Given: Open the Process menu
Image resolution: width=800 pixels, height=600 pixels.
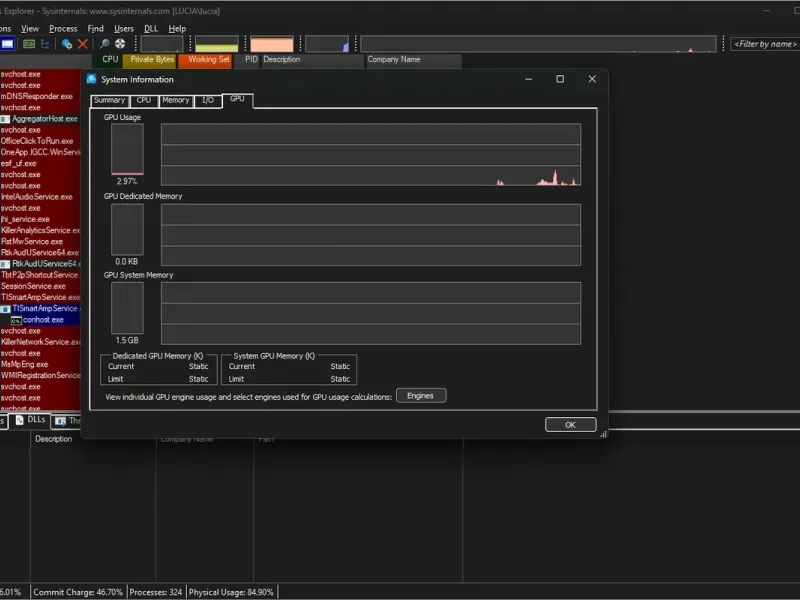Looking at the screenshot, I should coord(63,29).
